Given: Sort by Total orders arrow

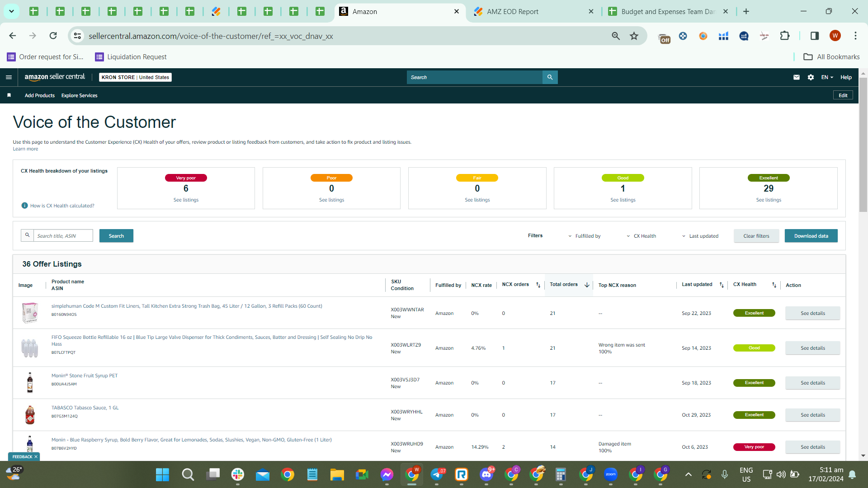Looking at the screenshot, I should pos(587,285).
